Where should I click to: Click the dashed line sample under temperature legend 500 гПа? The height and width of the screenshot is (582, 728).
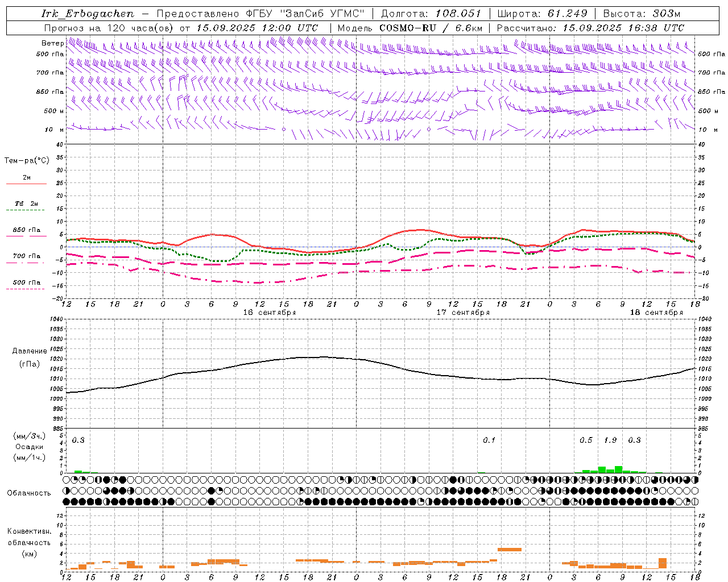point(26,289)
